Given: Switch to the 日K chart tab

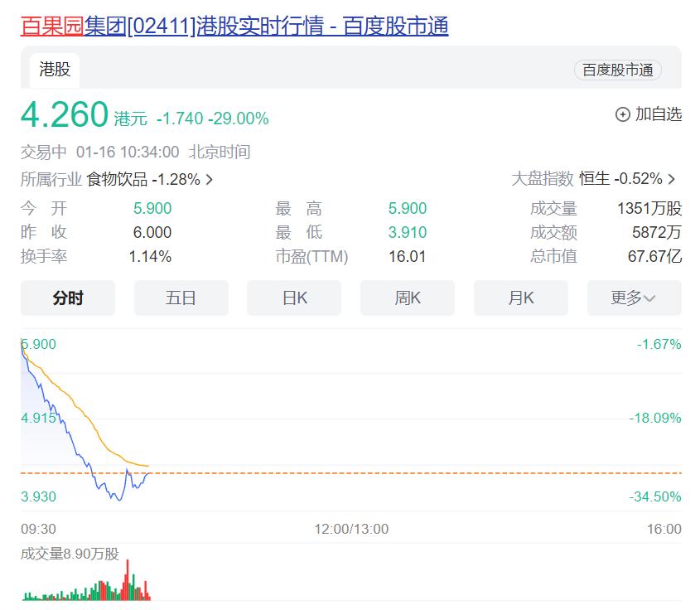Looking at the screenshot, I should point(294,298).
